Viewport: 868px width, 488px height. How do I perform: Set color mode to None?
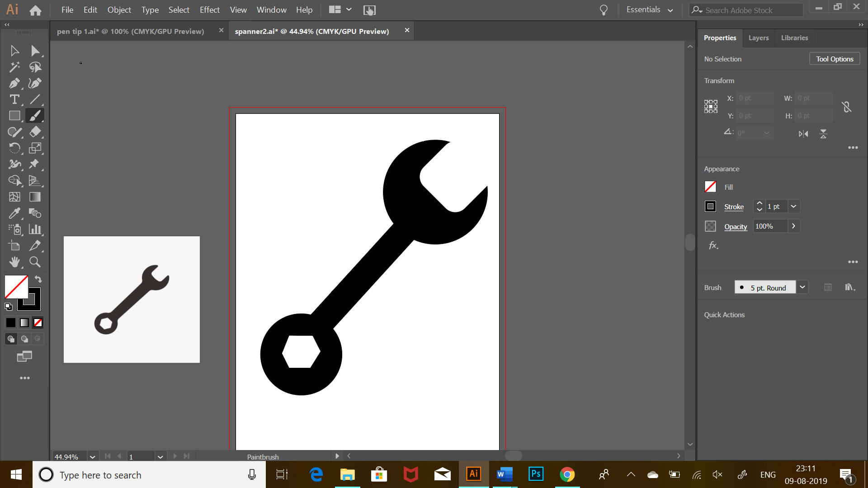(38, 323)
